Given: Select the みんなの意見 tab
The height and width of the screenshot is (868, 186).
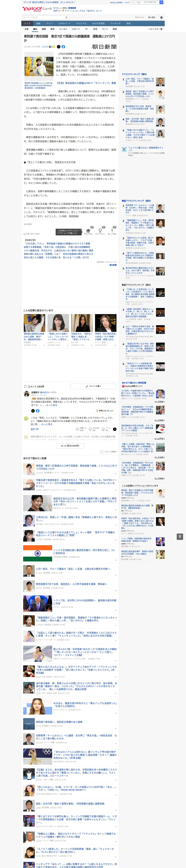Looking at the screenshot, I should [98, 23].
